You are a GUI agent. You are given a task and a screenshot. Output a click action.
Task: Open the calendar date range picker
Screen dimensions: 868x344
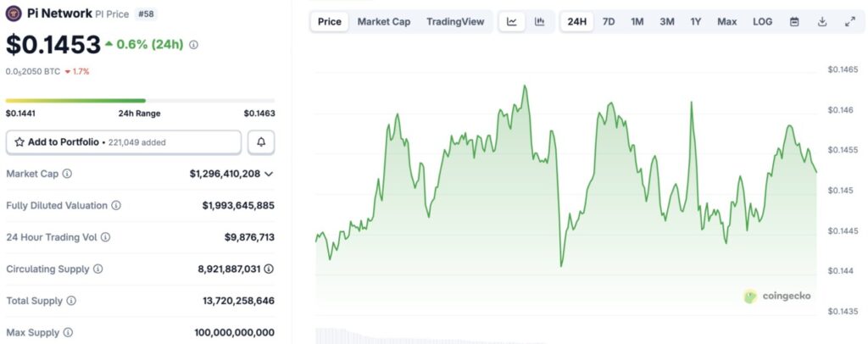pos(794,22)
